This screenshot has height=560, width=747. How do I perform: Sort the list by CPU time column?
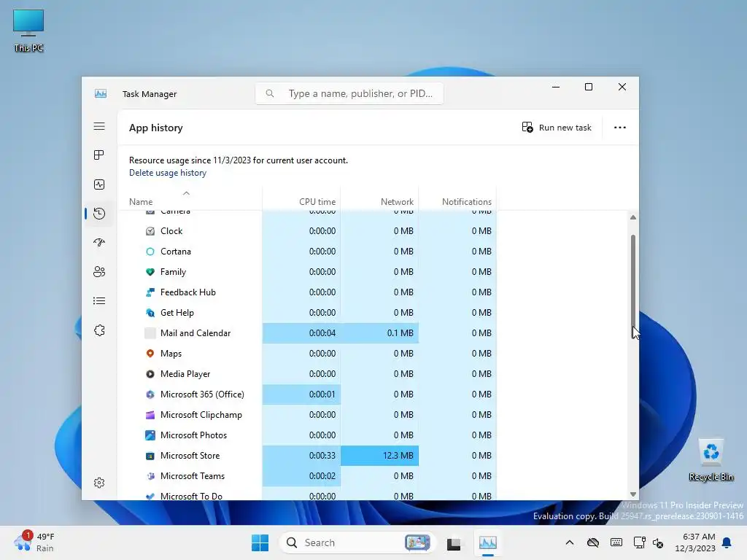pyautogui.click(x=317, y=202)
